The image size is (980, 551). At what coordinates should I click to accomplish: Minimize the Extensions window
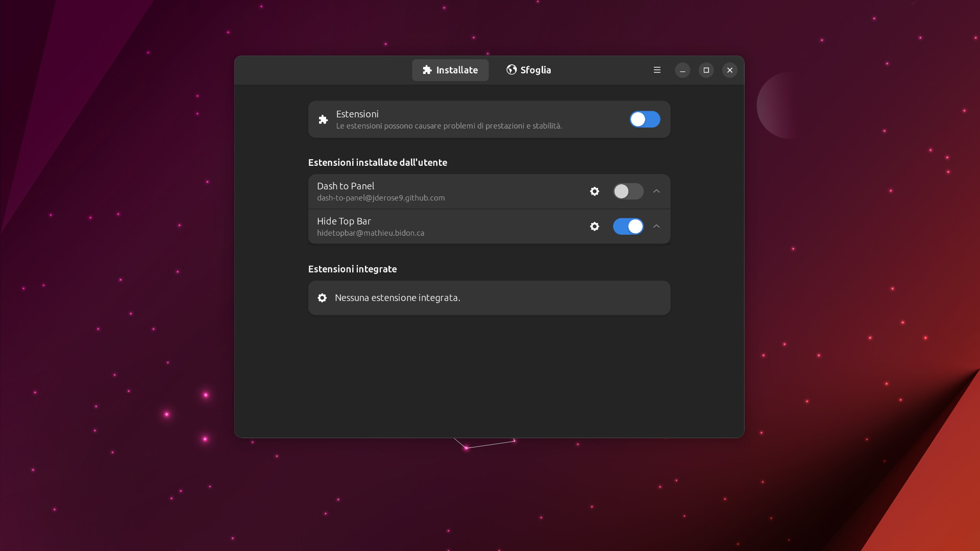(682, 70)
